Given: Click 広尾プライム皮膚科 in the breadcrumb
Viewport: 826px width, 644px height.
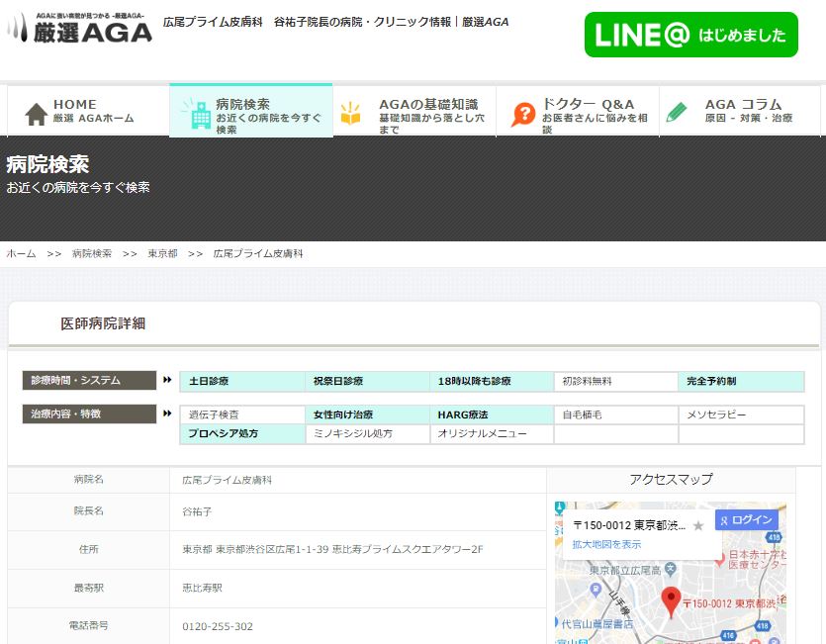Looking at the screenshot, I should pos(258,253).
